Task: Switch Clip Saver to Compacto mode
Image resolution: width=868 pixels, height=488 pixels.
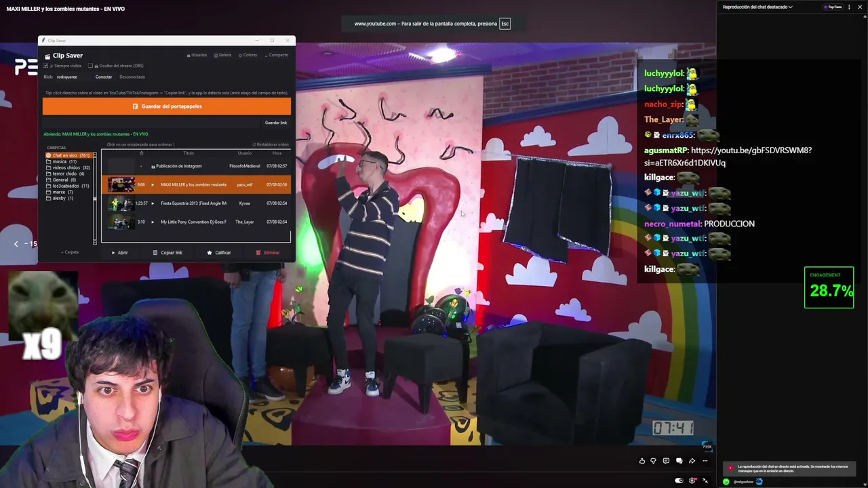Action: tap(277, 55)
